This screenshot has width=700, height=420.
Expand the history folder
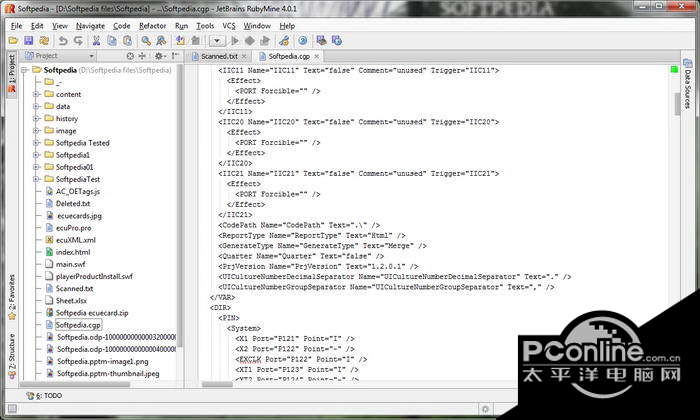[36, 118]
